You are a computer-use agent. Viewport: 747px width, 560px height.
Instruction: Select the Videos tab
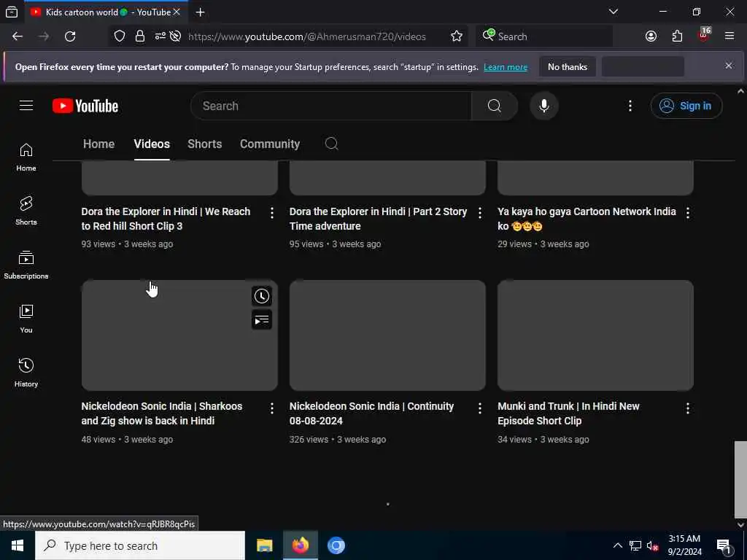click(152, 144)
